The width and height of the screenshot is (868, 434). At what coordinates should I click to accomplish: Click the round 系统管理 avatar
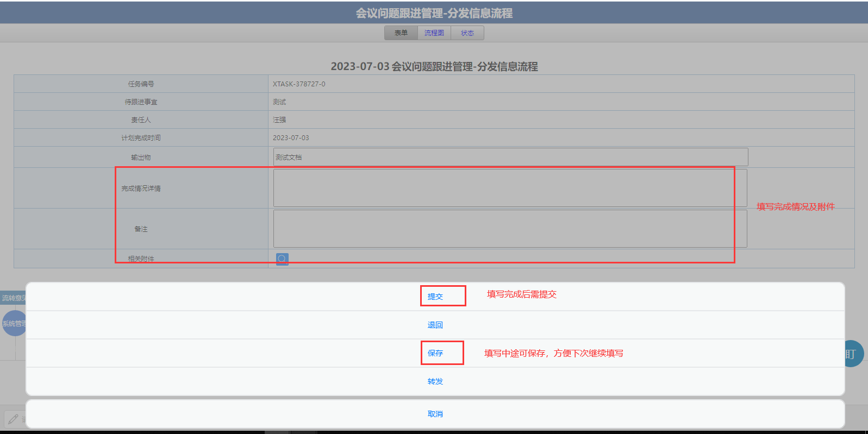pyautogui.click(x=14, y=323)
